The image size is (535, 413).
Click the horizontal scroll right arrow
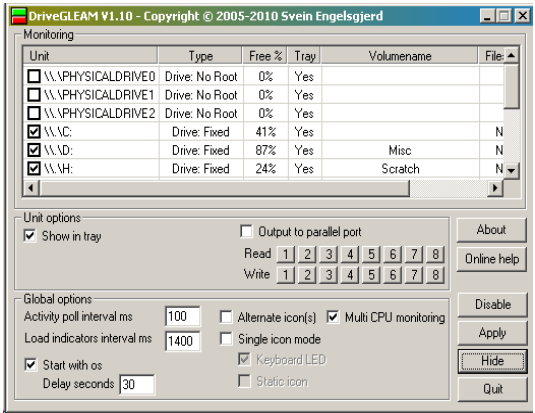[x=495, y=188]
